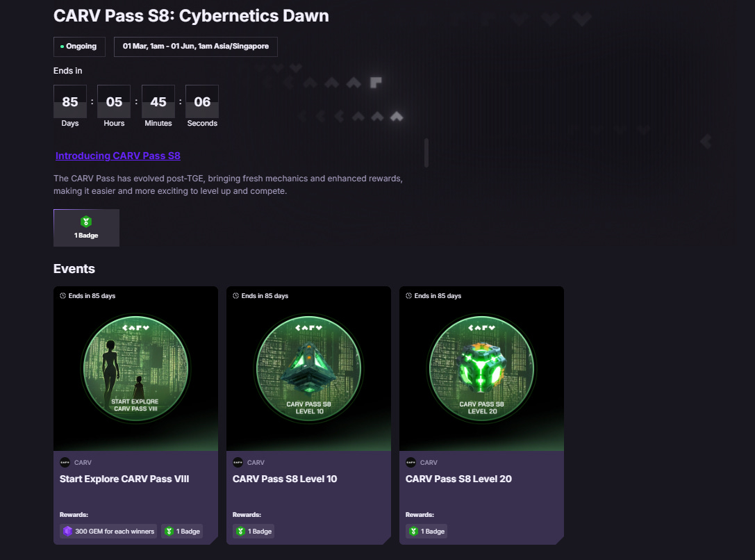Click Rewards label on Start Explore card
Viewport: 755px width, 560px height.
click(74, 515)
